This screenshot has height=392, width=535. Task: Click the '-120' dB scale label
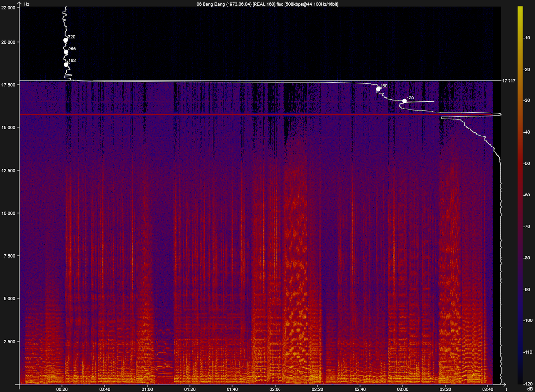(528, 384)
